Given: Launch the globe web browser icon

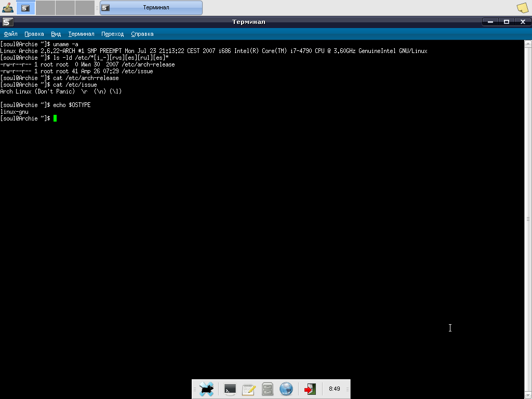Looking at the screenshot, I should pyautogui.click(x=286, y=389).
